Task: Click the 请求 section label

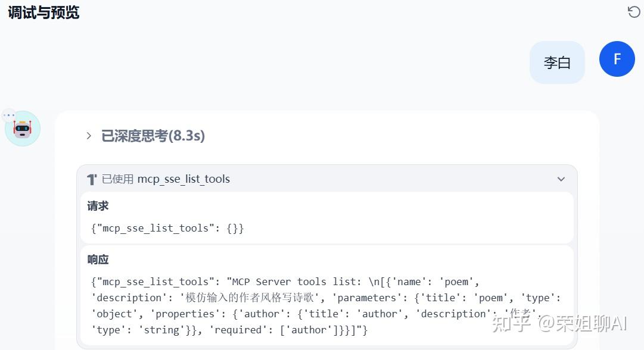Action: click(x=98, y=206)
